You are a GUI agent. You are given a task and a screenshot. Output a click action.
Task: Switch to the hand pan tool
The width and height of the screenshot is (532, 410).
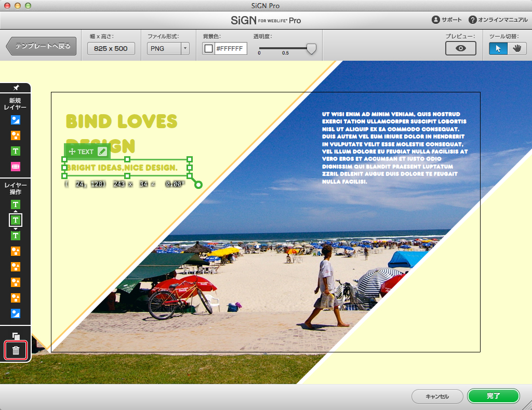click(x=517, y=48)
